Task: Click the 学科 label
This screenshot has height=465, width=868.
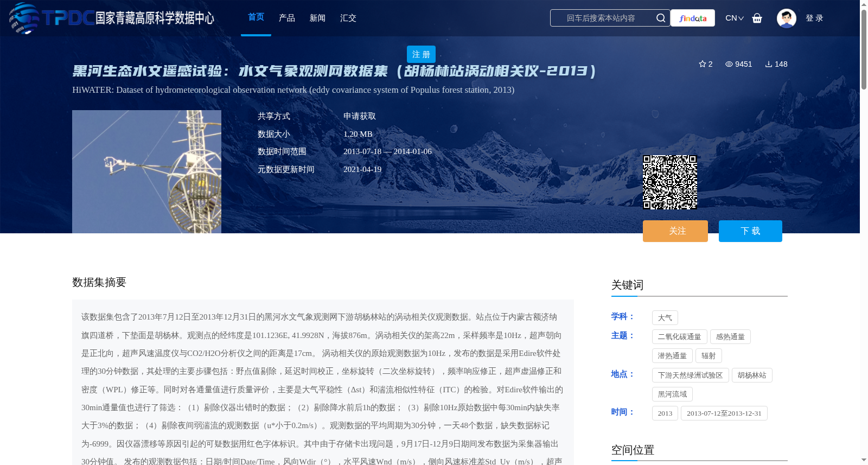Action: [x=622, y=316]
